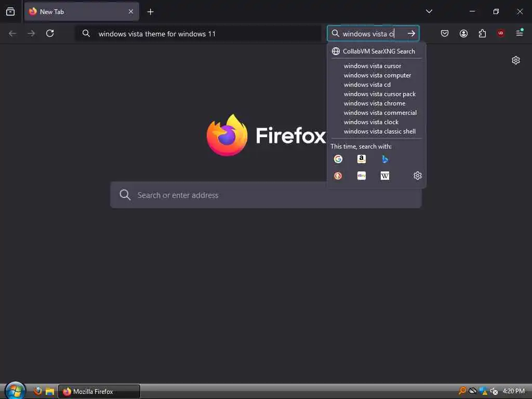This screenshot has height=399, width=532.
Task: Click the orange magnifier tray icon
Action: tap(462, 391)
